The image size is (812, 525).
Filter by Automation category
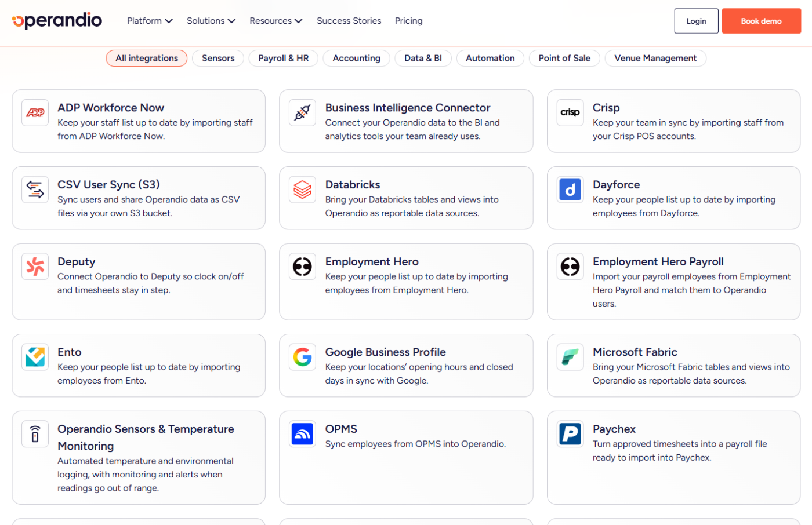pyautogui.click(x=490, y=58)
